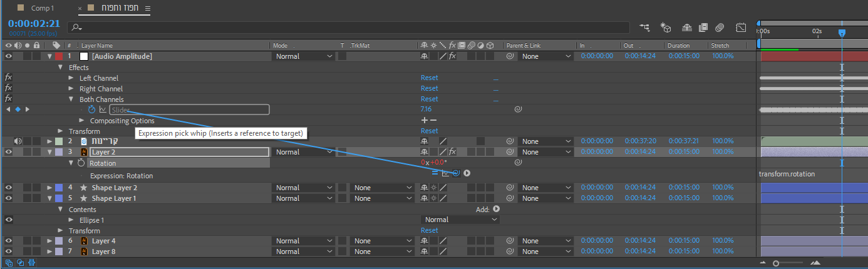868x269 pixels.
Task: Click the Slider stopwatch icon
Action: point(92,109)
